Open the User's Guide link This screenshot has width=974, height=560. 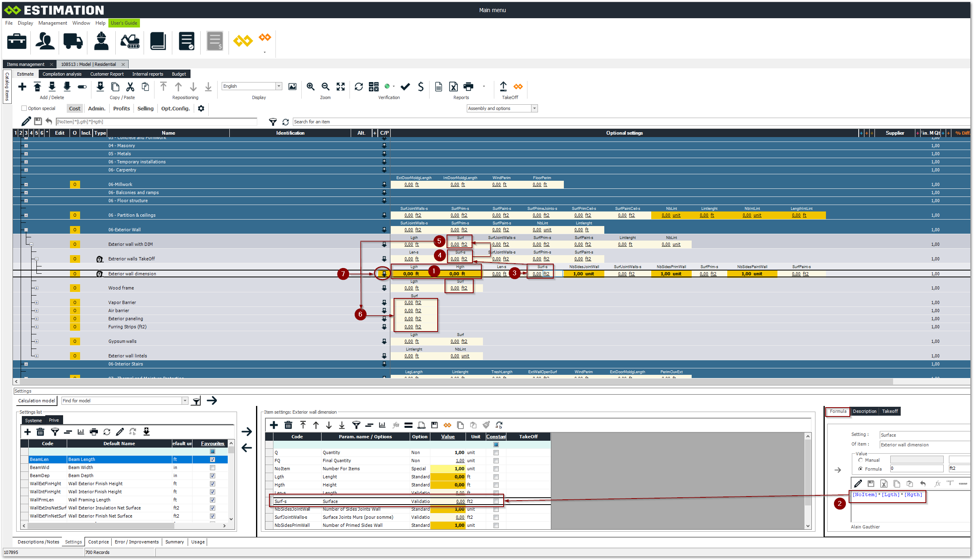pyautogui.click(x=124, y=23)
